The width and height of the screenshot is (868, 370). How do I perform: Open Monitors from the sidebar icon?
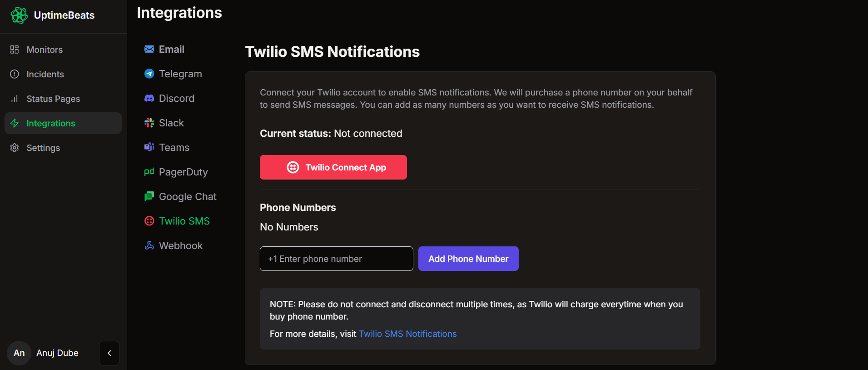coord(15,50)
